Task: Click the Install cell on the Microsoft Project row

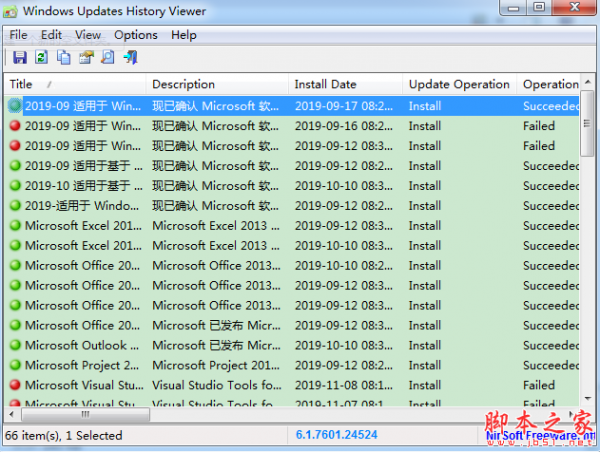Action: [425, 365]
